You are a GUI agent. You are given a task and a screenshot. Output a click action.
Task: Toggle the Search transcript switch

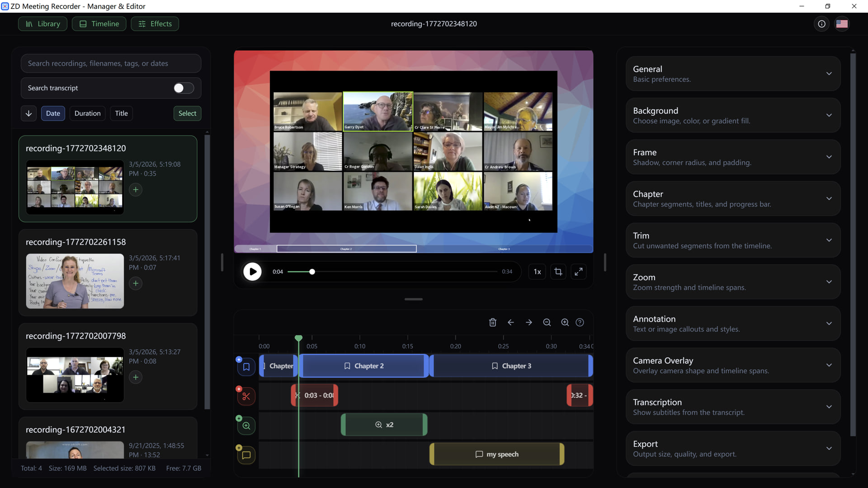coord(184,88)
